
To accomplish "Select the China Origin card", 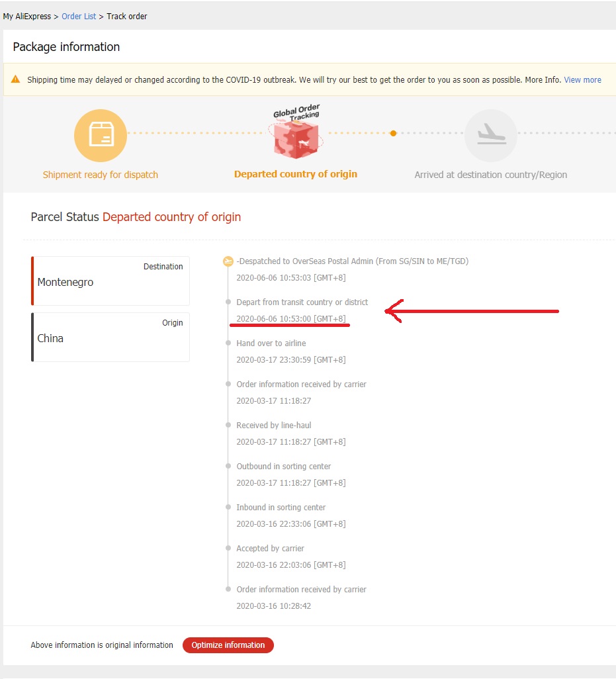I will [110, 337].
